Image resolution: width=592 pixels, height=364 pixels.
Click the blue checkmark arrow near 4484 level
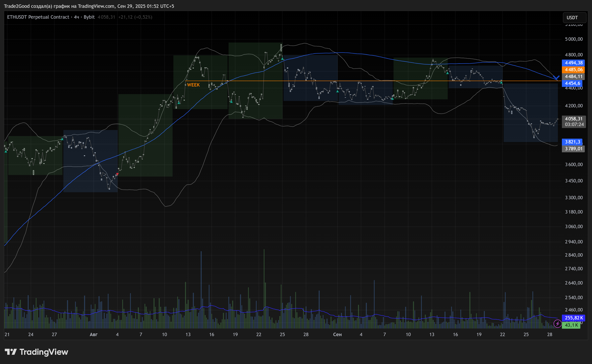click(x=556, y=77)
